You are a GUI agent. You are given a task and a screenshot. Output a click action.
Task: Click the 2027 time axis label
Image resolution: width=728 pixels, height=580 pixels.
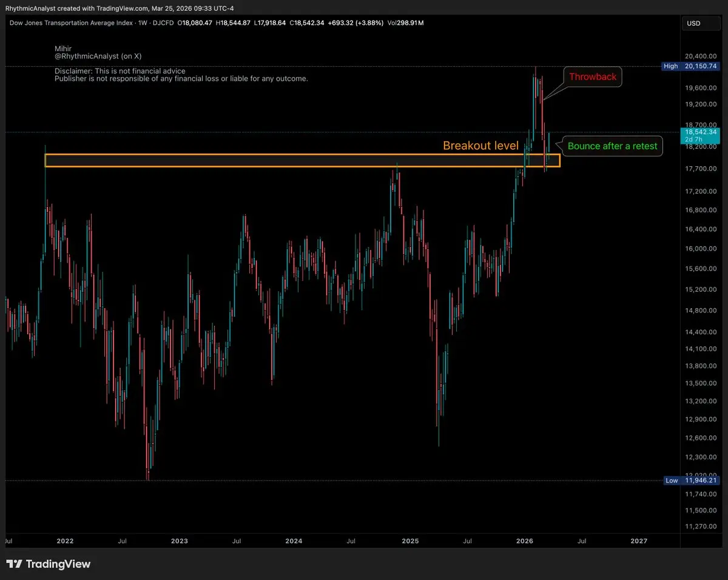point(639,540)
